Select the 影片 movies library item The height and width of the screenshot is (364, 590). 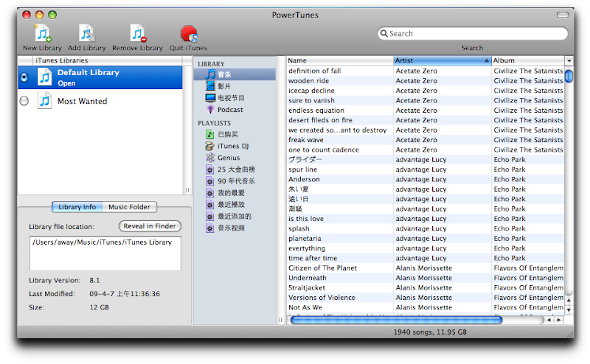[224, 86]
